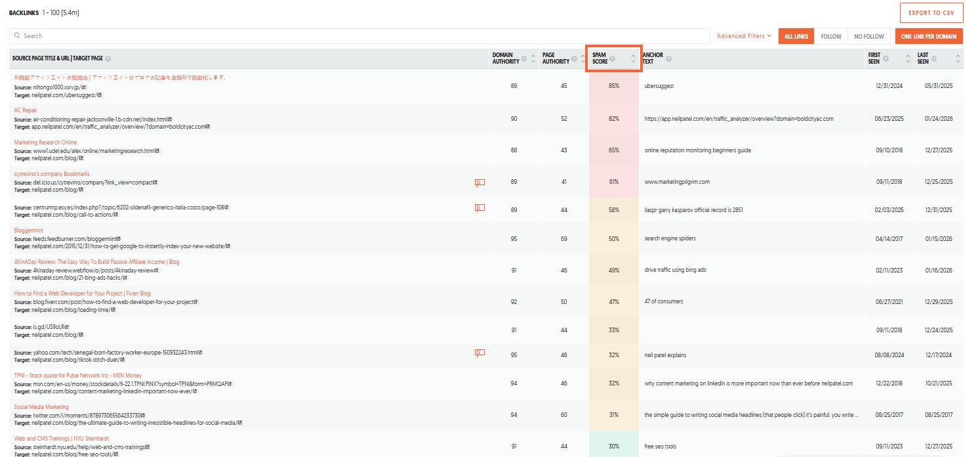
Task: Click anchor text 'www.marketingpilgrim.com'
Action: tap(677, 182)
